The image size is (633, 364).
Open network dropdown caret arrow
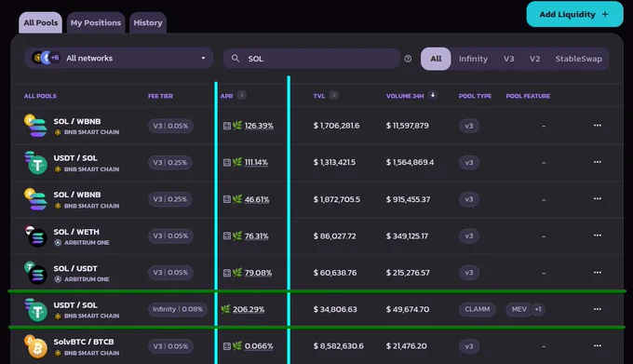click(x=203, y=58)
